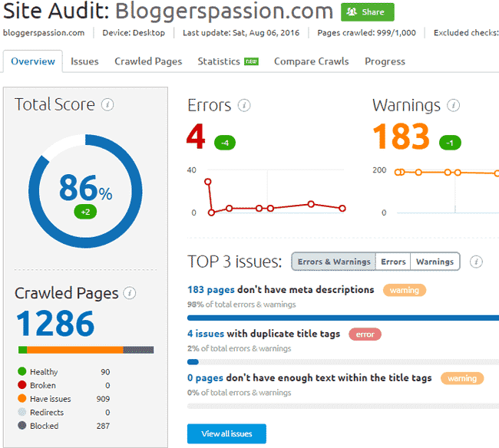
Task: Click the Last update date text
Action: pos(241,33)
